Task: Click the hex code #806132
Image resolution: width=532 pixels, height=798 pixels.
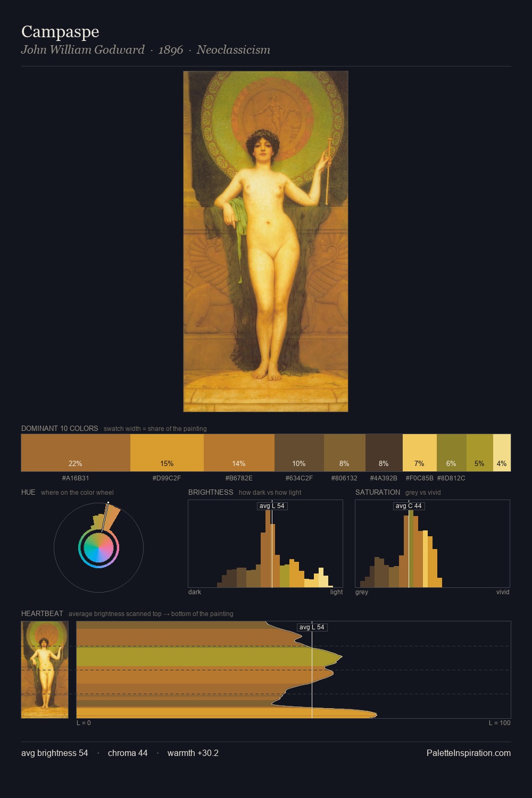Action: click(x=344, y=478)
